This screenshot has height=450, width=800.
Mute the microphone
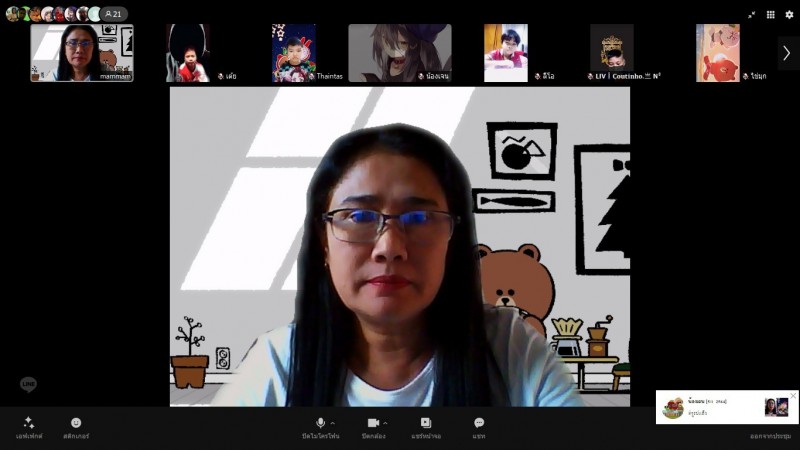[x=320, y=423]
